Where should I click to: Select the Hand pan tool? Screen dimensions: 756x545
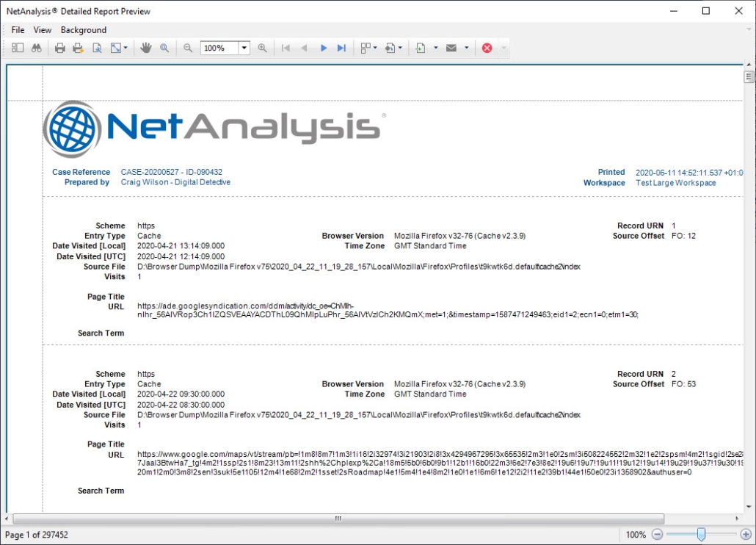pos(145,47)
